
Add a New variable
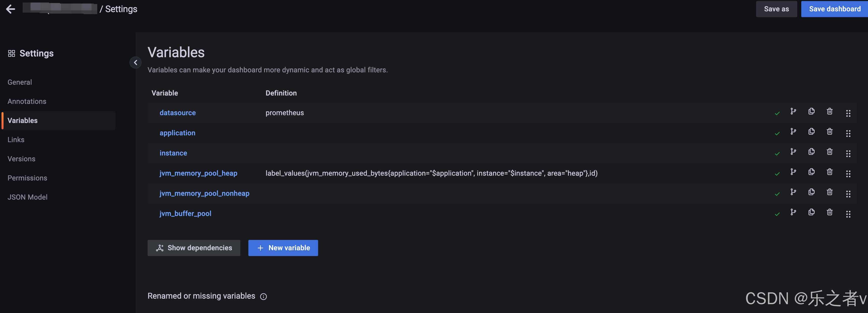click(283, 248)
